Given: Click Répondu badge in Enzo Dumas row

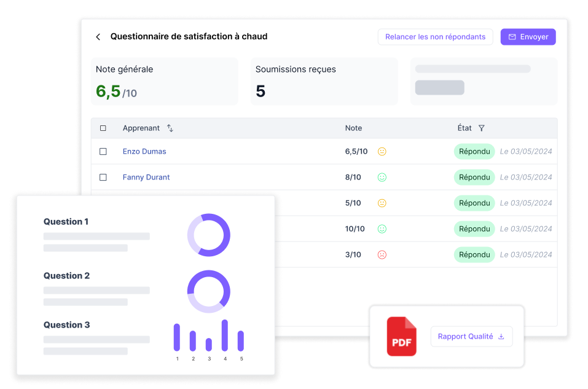Looking at the screenshot, I should click(474, 152).
